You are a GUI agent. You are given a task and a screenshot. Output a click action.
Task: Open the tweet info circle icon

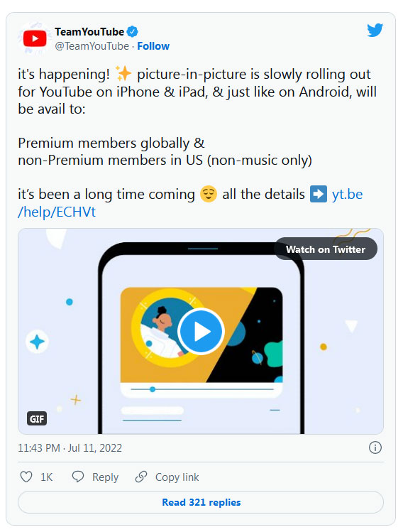click(375, 448)
